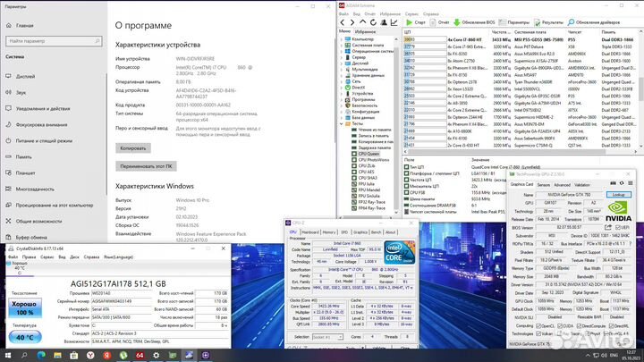This screenshot has height=362, width=644.
Task: Open Файл menu in AIDA64
Action: 343,14
